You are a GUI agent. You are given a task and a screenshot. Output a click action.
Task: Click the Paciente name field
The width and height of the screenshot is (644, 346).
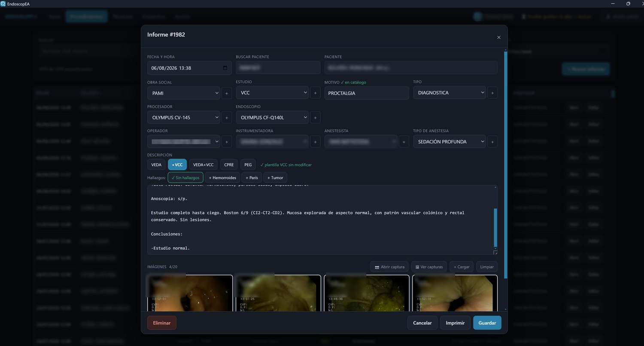point(411,68)
